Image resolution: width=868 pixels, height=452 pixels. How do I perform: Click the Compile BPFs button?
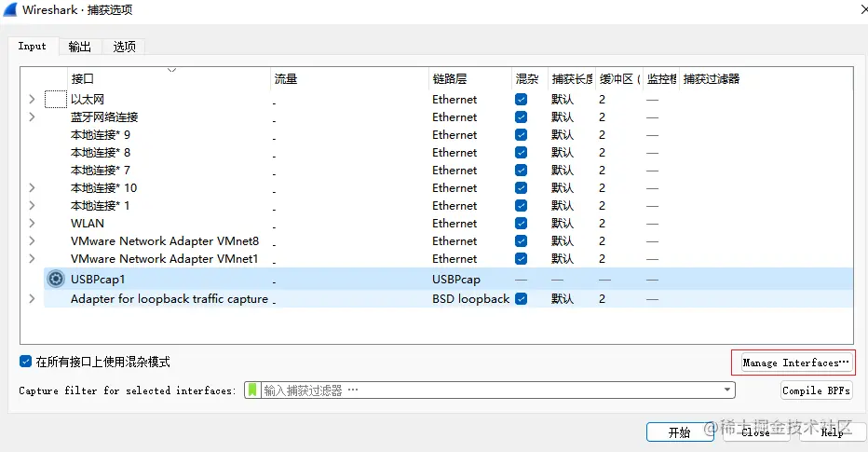point(817,390)
